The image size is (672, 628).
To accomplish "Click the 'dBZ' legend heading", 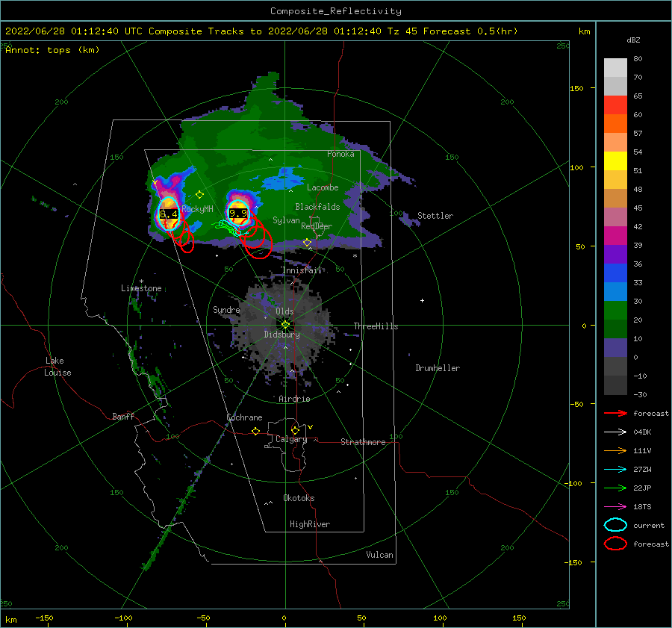I will click(x=633, y=40).
